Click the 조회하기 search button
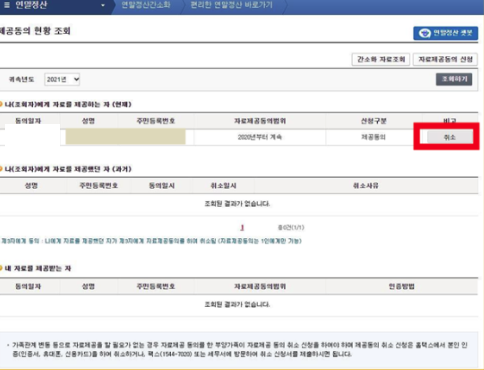 pos(454,79)
